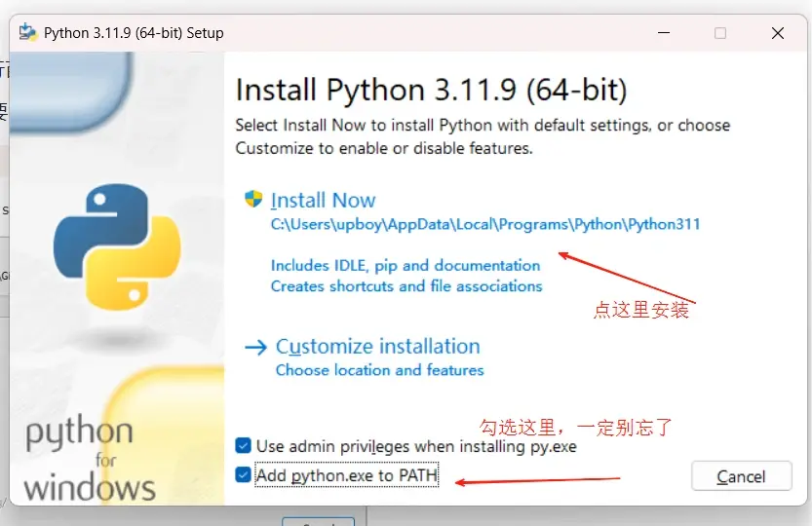Click the Python setup icon in the title bar
The image size is (812, 526).
(x=28, y=32)
